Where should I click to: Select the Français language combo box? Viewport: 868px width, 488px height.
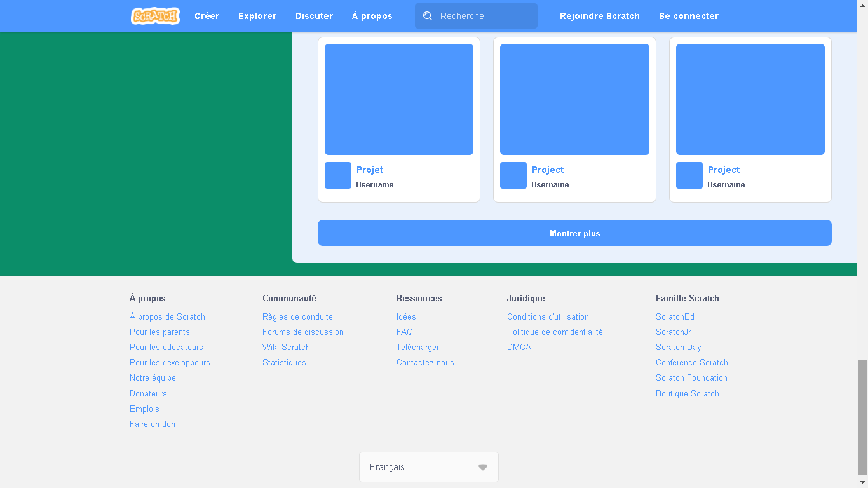(x=413, y=466)
